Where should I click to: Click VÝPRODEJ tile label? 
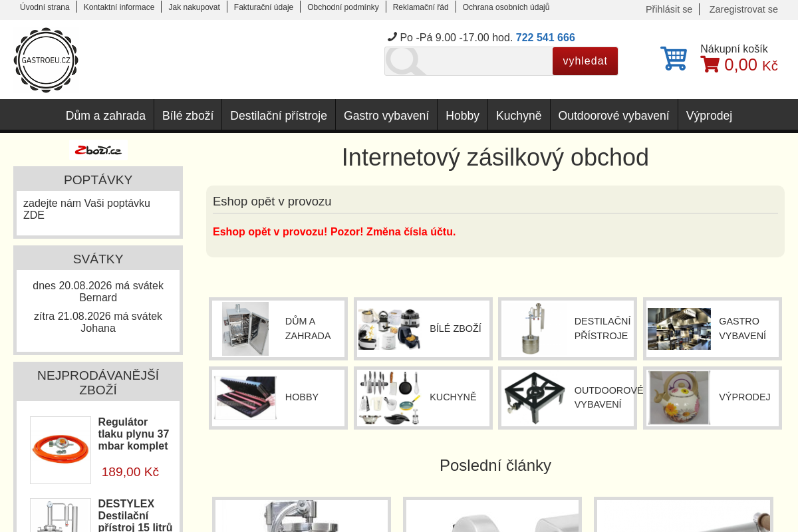coord(745,397)
